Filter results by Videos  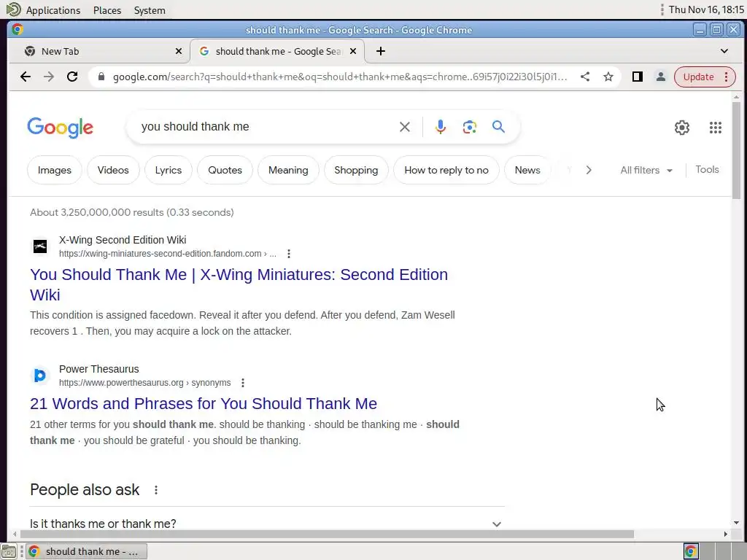(x=113, y=170)
